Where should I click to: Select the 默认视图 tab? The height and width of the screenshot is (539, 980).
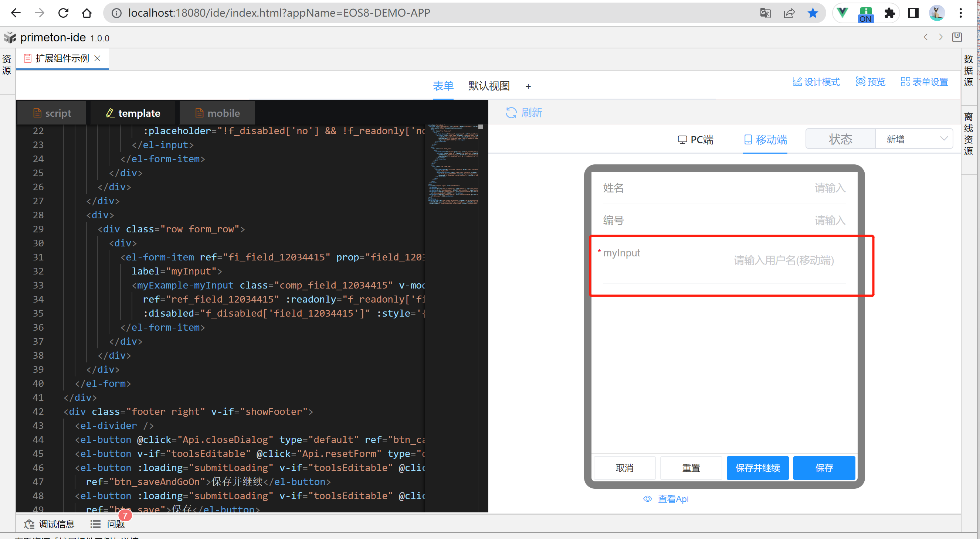click(489, 86)
